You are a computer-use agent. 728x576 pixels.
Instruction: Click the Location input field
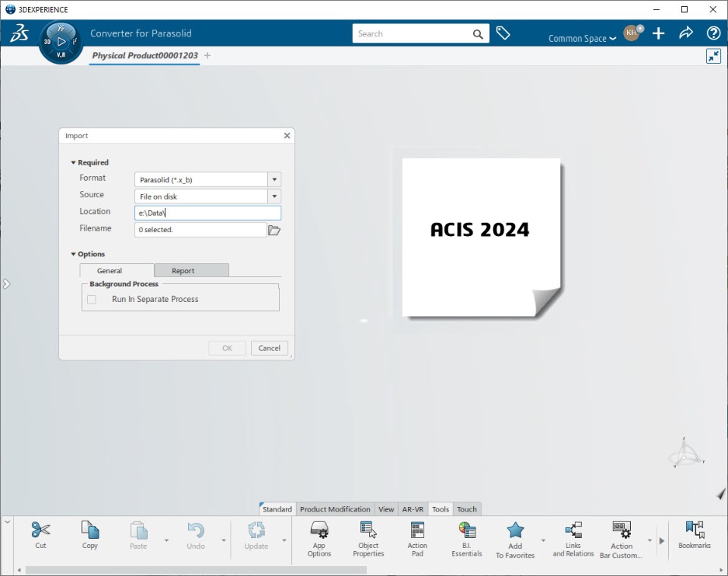coord(208,212)
